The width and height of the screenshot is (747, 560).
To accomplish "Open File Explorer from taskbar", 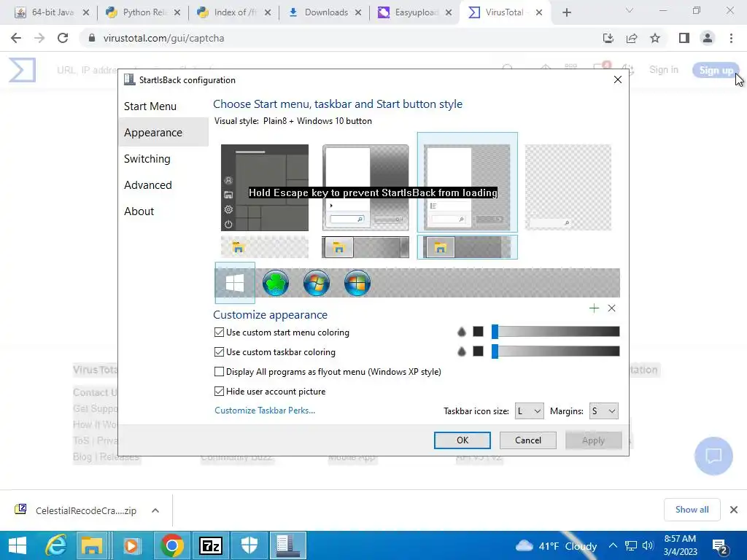I will (91, 545).
